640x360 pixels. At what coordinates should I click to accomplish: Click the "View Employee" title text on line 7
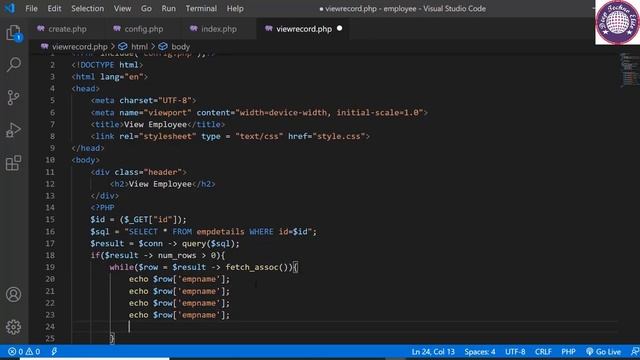point(155,124)
